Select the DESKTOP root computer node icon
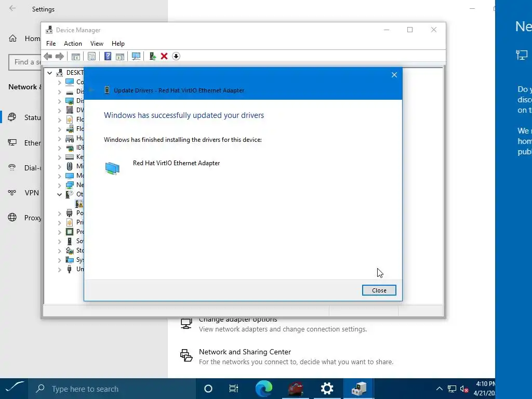 click(60, 73)
